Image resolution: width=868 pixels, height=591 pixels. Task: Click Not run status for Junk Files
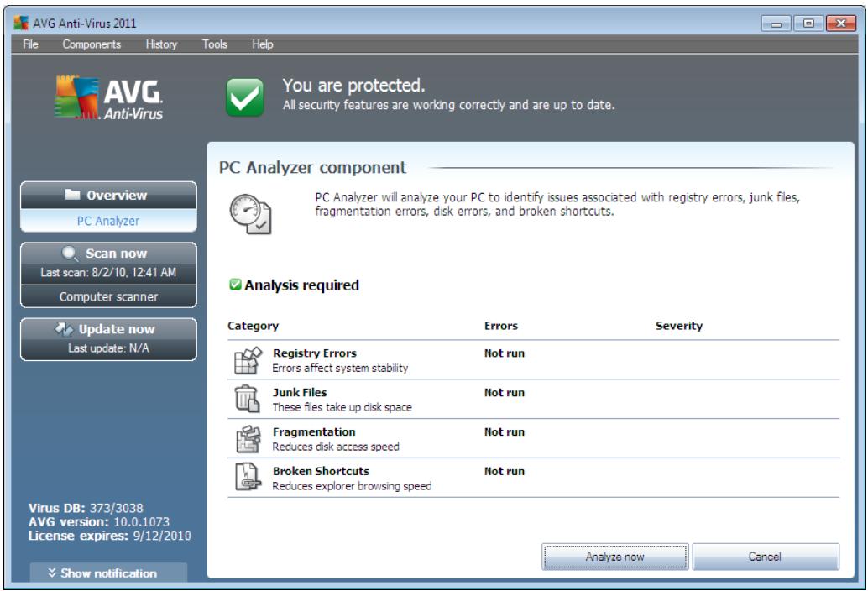coord(505,392)
